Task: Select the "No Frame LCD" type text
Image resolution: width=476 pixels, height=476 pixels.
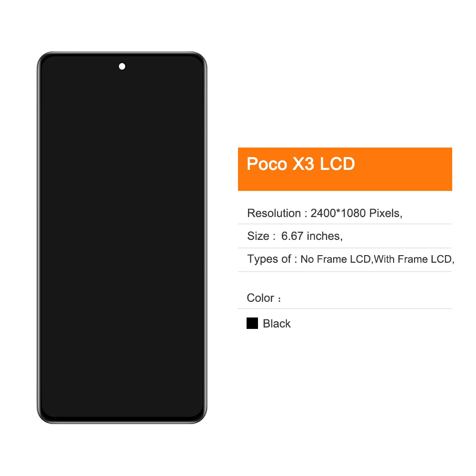Action: 336,259
